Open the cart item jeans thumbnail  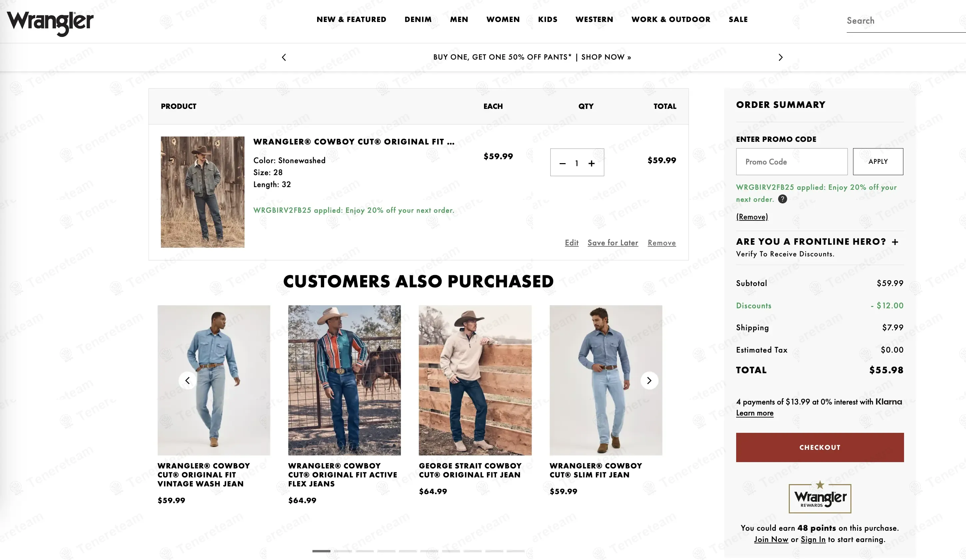point(203,192)
